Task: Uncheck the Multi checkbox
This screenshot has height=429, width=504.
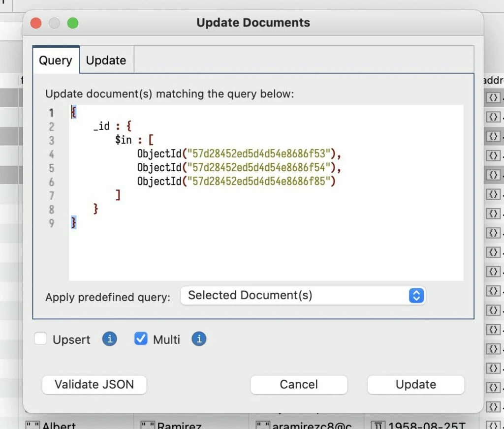Action: coord(140,338)
